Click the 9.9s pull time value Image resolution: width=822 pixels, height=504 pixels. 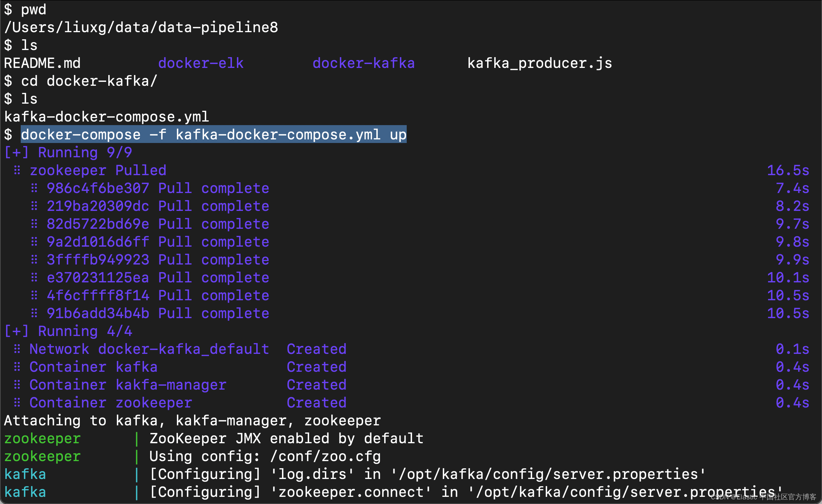792,260
